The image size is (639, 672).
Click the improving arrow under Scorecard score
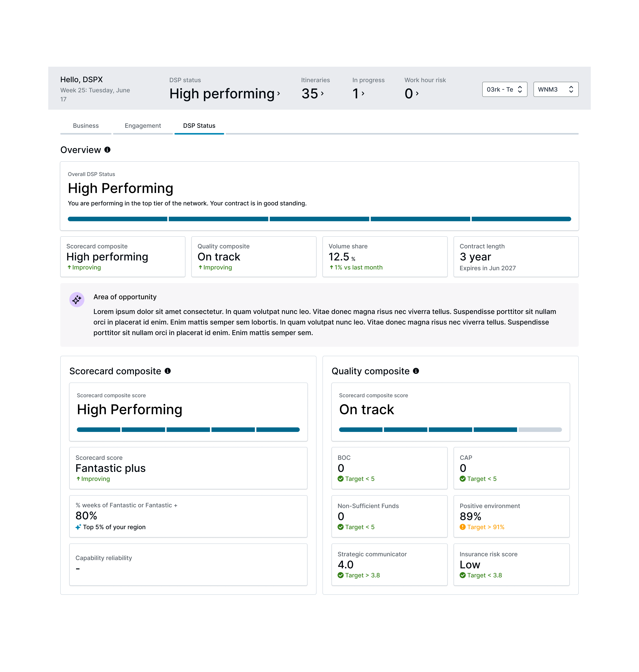click(78, 479)
